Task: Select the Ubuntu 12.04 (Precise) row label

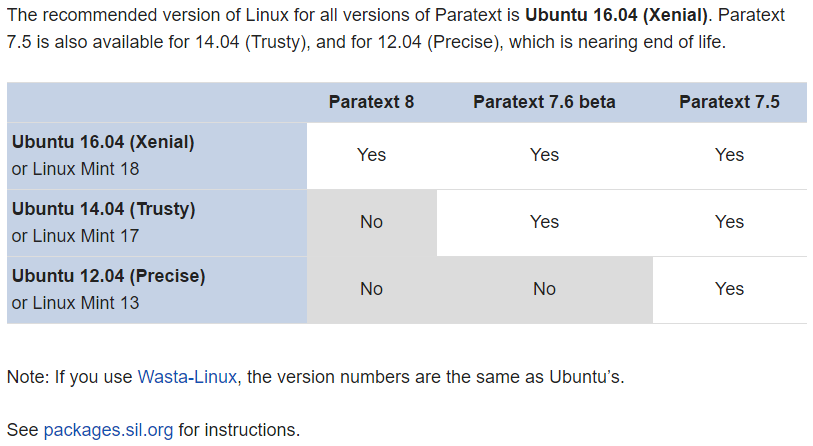Action: (x=108, y=276)
